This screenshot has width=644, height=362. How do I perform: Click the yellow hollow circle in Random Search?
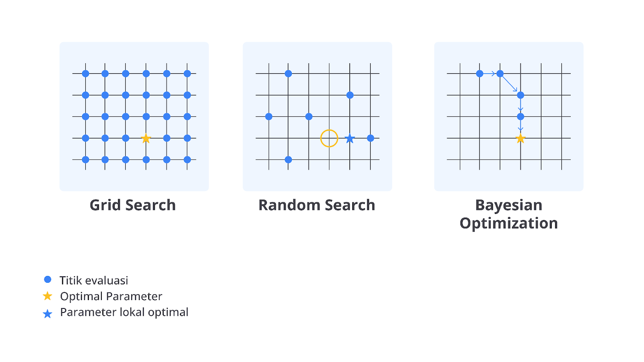point(329,138)
